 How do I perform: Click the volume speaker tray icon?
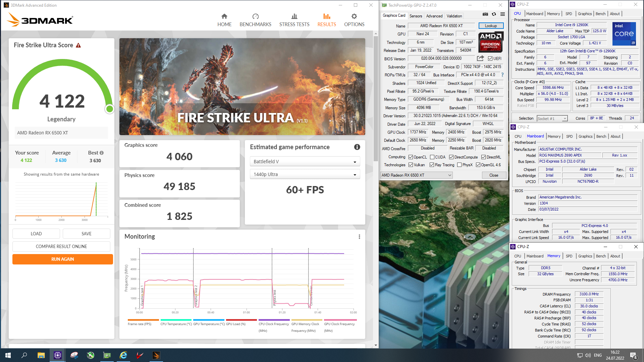(x=588, y=355)
